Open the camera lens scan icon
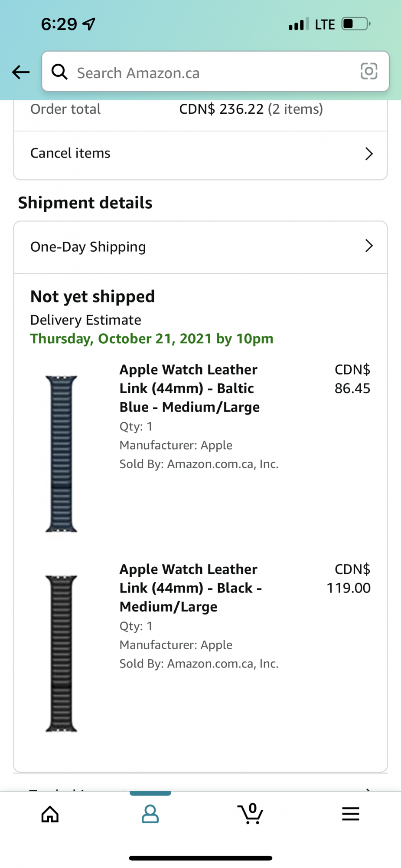 point(368,71)
